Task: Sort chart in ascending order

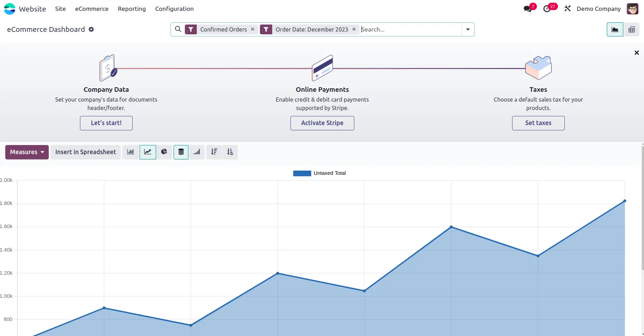Action: [230, 152]
